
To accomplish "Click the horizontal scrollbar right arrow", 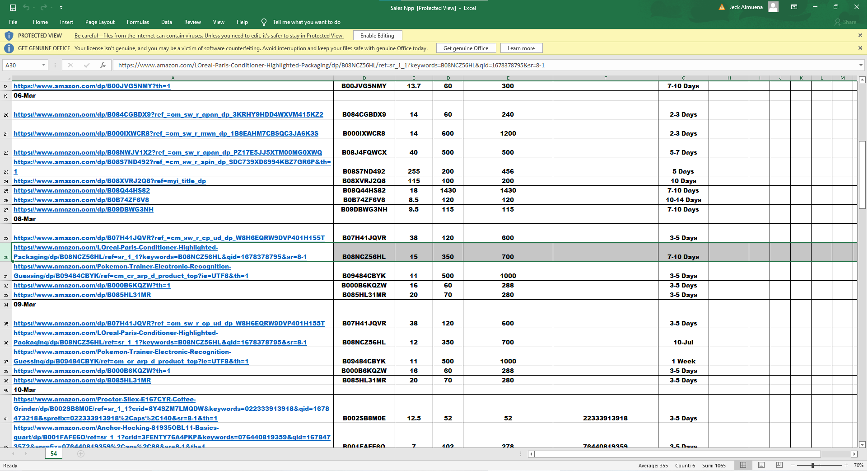I will click(x=854, y=454).
